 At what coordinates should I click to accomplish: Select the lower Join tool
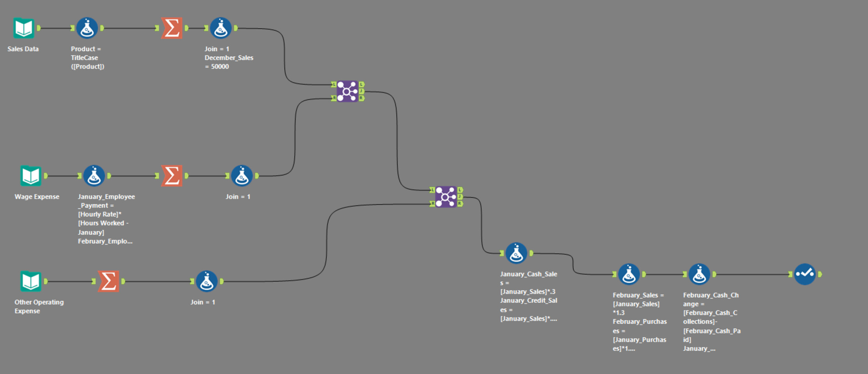coord(446,197)
